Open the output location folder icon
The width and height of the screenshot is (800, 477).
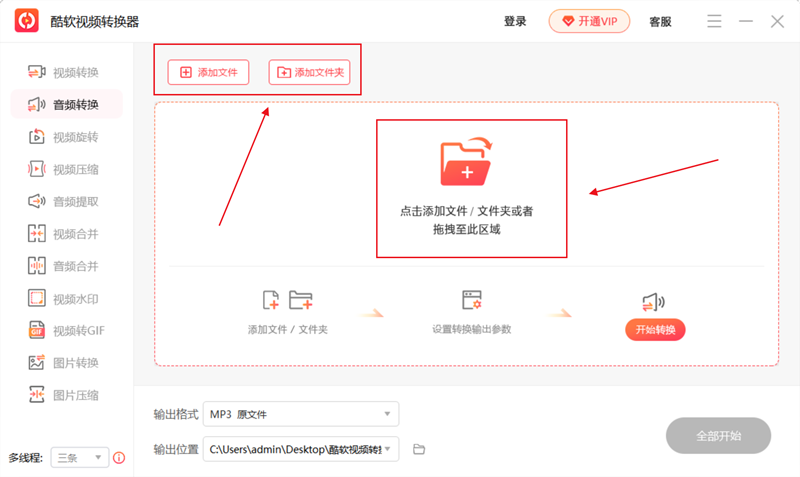[x=419, y=449]
